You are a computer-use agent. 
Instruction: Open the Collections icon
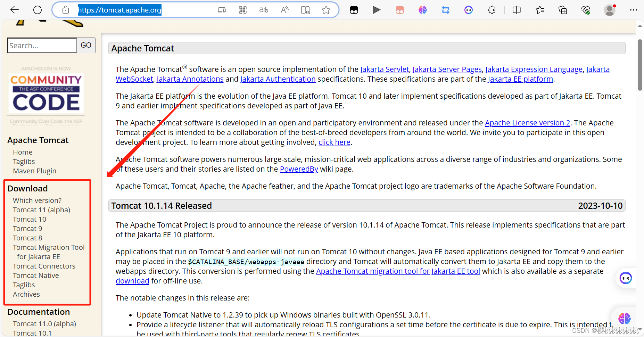[x=563, y=10]
